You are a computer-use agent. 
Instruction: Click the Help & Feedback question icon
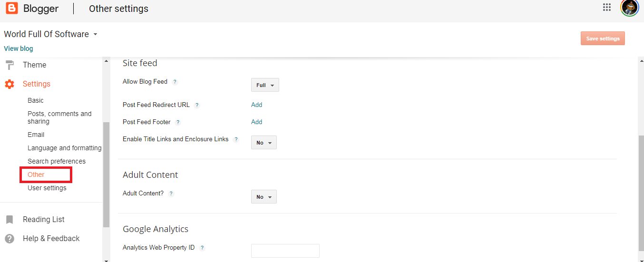pos(10,239)
